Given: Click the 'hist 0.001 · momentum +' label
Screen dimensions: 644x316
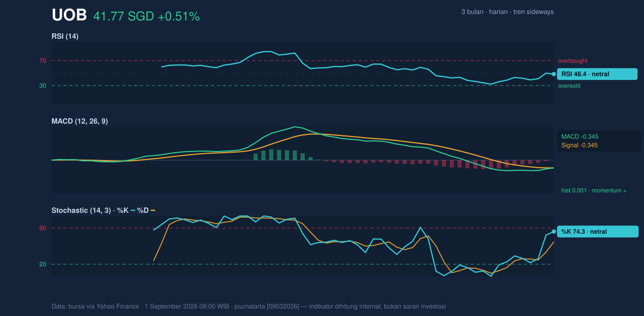Looking at the screenshot, I should coord(594,190).
